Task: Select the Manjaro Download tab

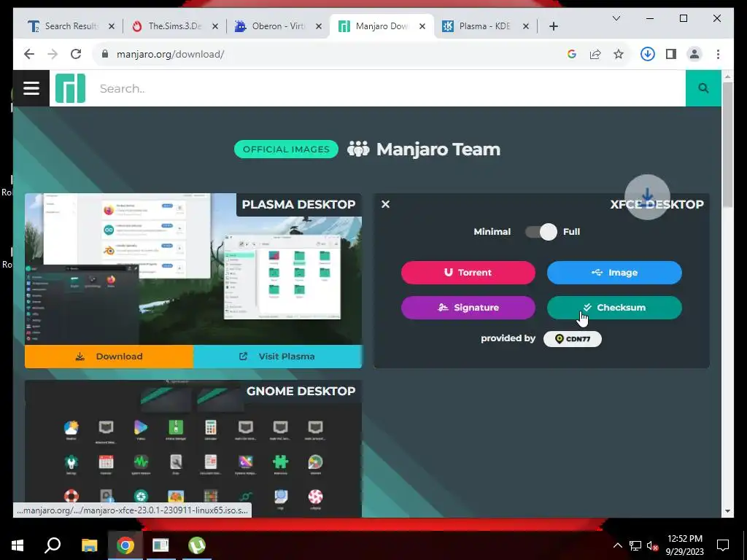Action: [x=382, y=26]
